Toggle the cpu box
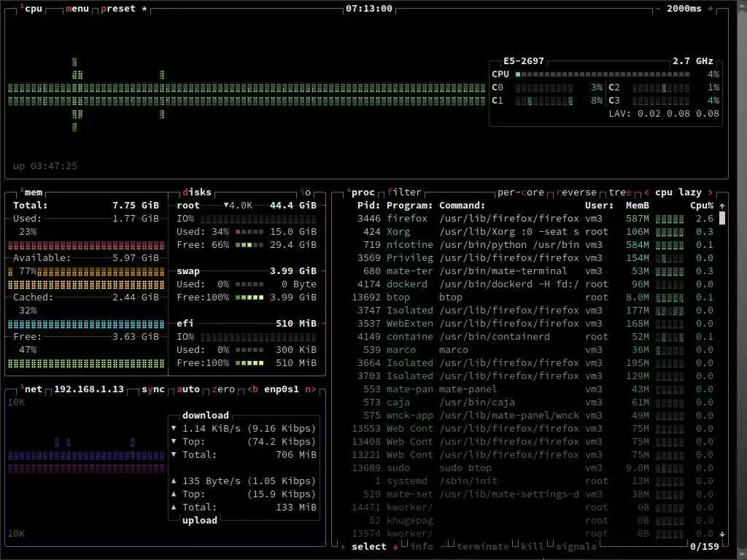 coord(31,9)
